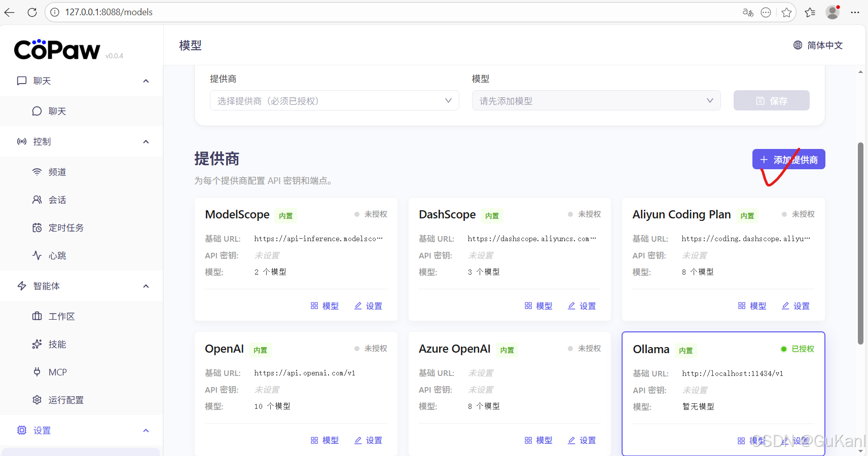Open Aliyun Coding Plan 设置
868x456 pixels.
(795, 306)
